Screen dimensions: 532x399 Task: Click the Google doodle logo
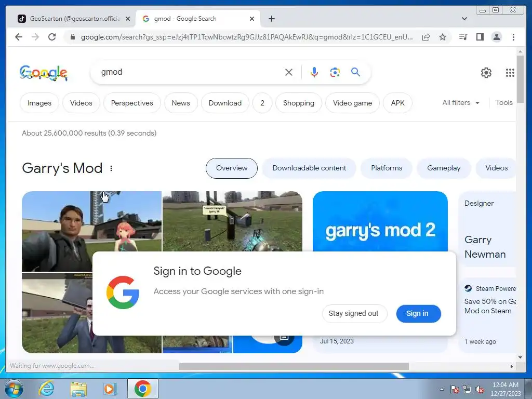point(44,73)
